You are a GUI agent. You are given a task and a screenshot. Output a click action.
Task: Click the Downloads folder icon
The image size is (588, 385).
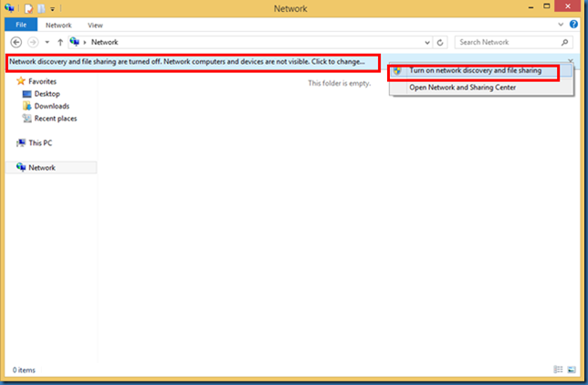tap(27, 106)
